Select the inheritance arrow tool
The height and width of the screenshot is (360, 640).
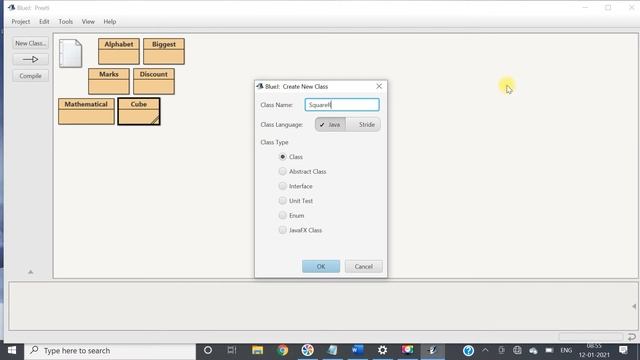pos(30,60)
